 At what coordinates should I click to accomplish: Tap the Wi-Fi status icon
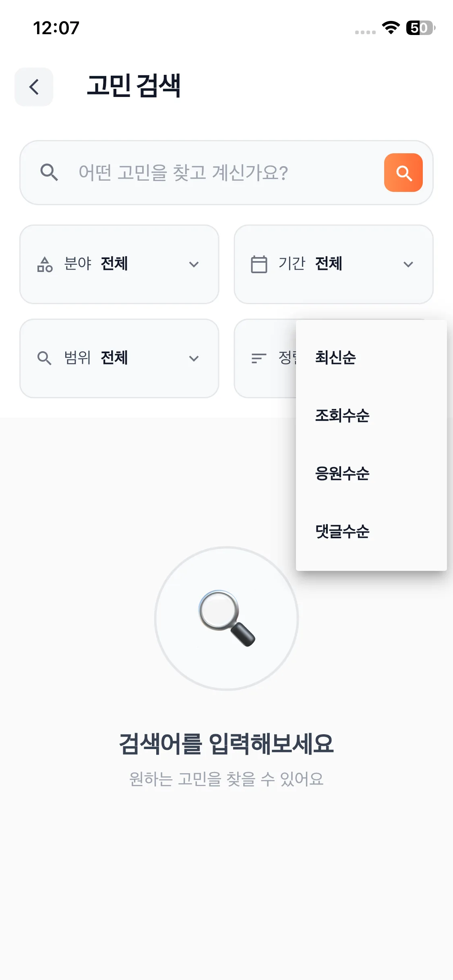pyautogui.click(x=390, y=28)
